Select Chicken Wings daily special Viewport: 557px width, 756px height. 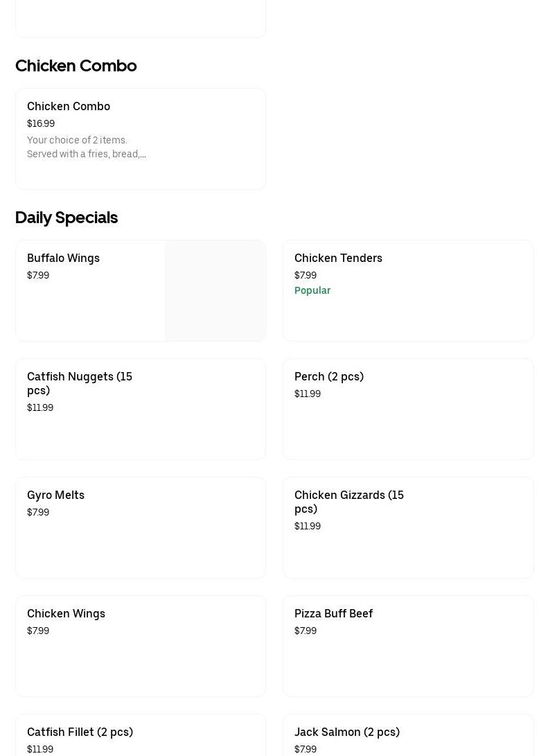coord(140,647)
